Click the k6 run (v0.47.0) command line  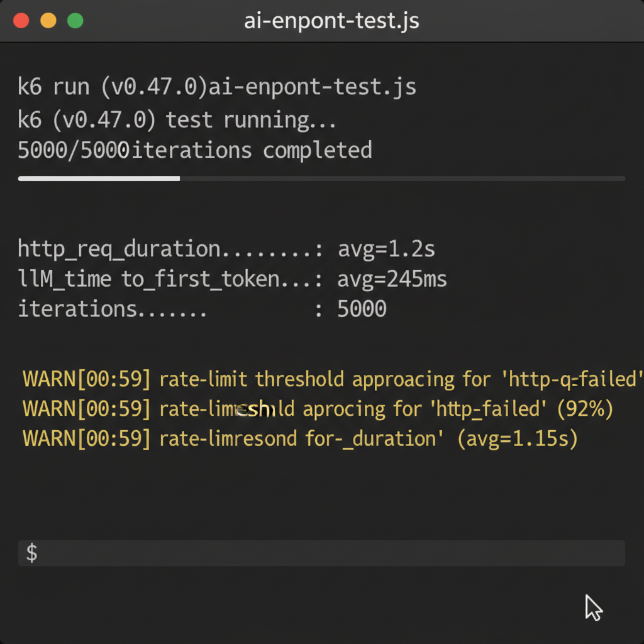click(x=217, y=86)
